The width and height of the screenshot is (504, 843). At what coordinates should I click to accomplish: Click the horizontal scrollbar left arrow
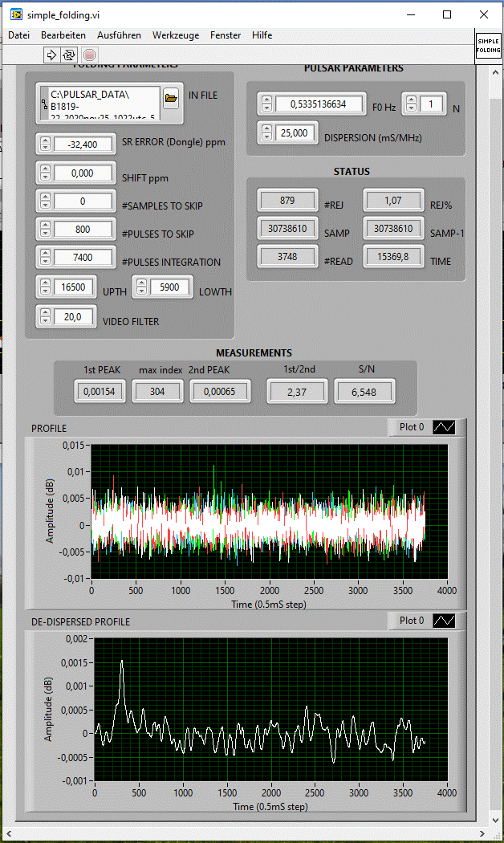[x=7, y=834]
